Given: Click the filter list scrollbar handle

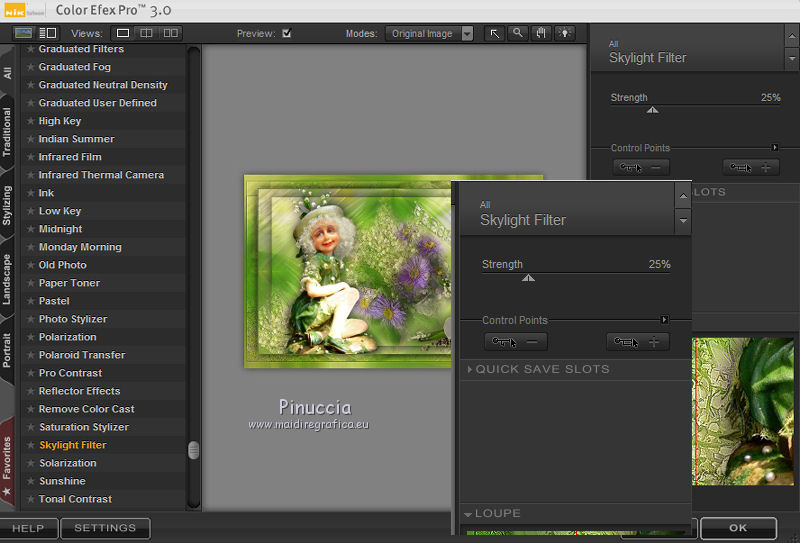Looking at the screenshot, I should 193,450.
